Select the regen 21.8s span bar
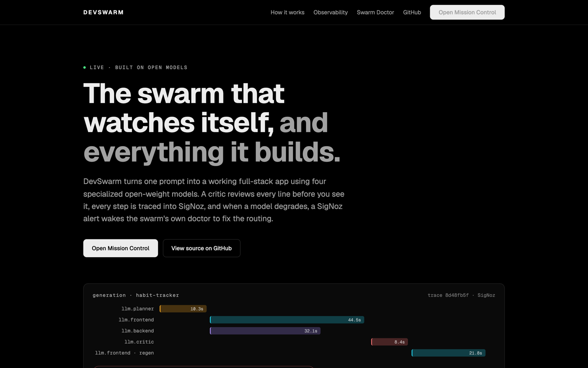The width and height of the screenshot is (588, 368). pos(449,353)
